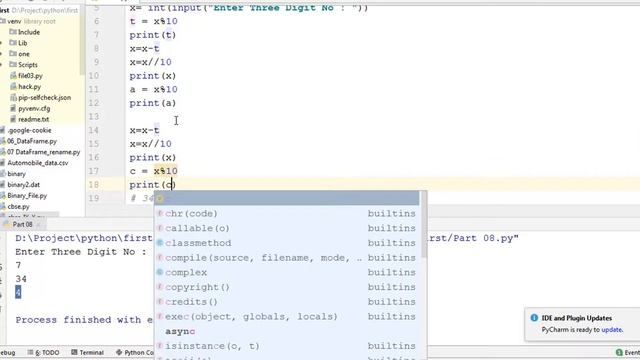Click file icon next to readme.txt
This screenshot has height=360, width=640.
point(13,119)
